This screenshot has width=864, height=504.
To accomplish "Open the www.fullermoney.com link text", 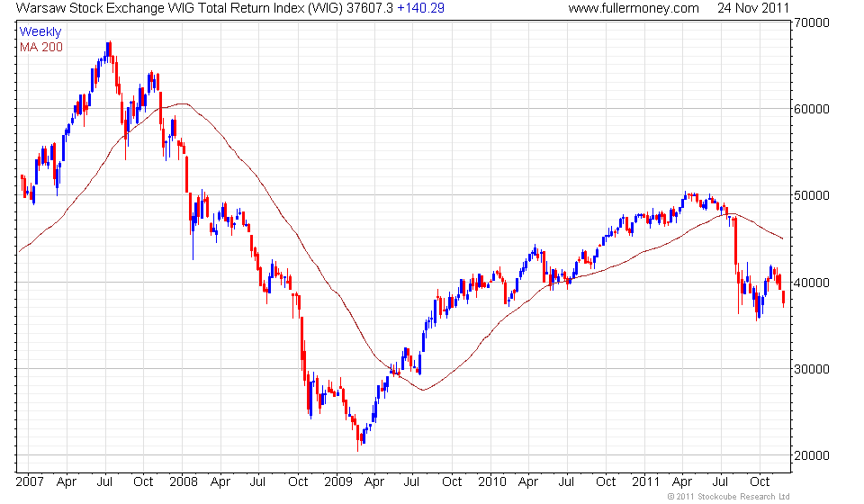I will (634, 8).
